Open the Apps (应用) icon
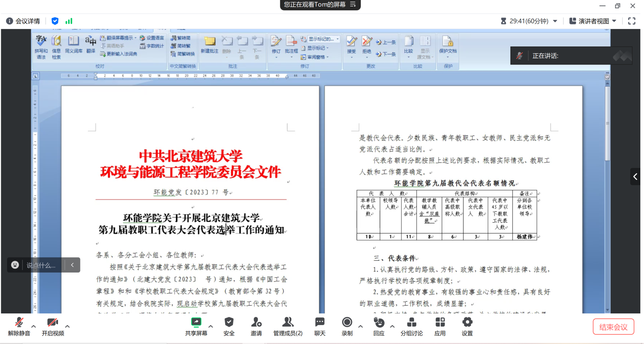This screenshot has height=344, width=644. (x=440, y=322)
